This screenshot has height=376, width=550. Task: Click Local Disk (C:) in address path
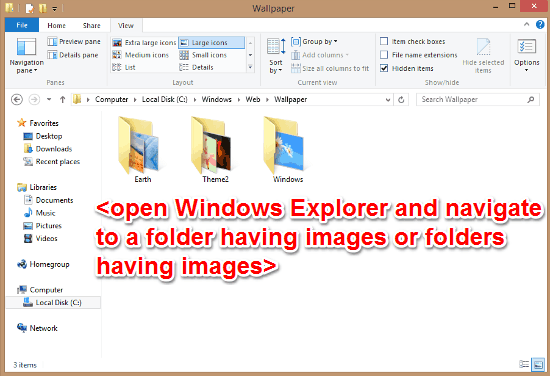[165, 100]
